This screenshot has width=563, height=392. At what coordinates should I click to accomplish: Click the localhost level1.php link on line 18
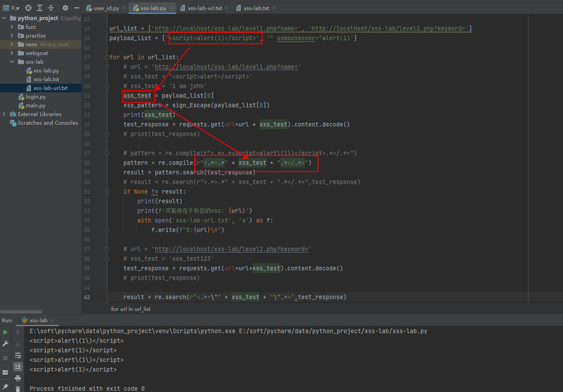click(x=226, y=67)
